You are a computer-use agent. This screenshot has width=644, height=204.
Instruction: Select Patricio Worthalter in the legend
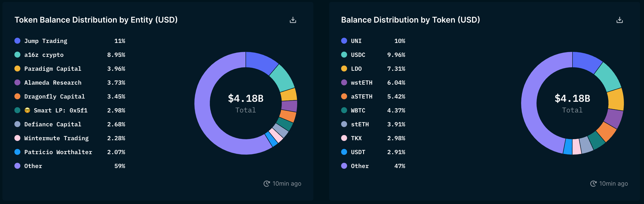click(x=58, y=152)
